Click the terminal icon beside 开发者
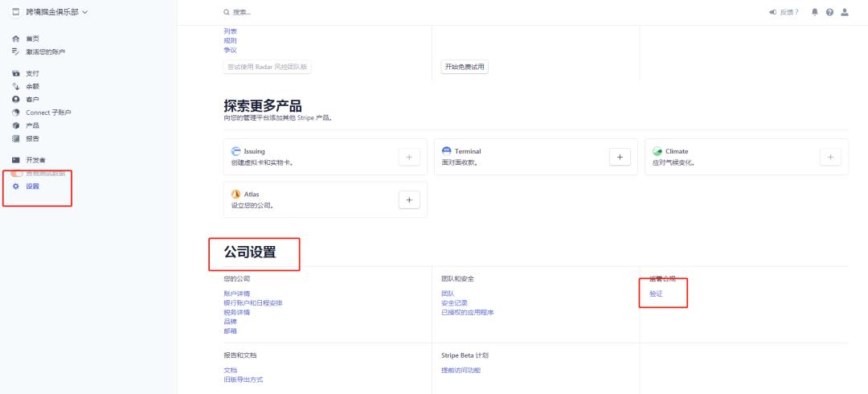Viewport: 868px width, 394px height. (x=15, y=160)
